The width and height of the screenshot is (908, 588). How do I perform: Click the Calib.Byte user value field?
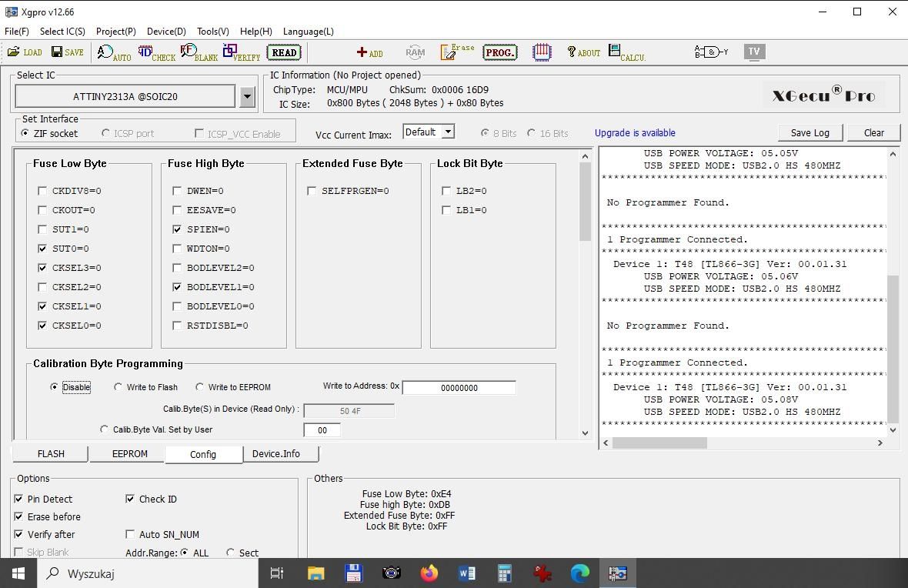tap(322, 430)
